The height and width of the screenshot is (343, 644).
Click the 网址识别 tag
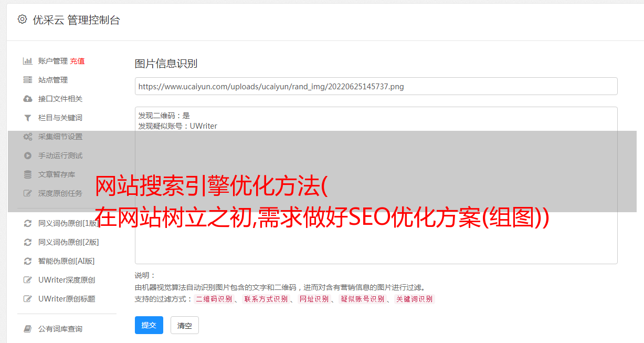[x=314, y=299]
